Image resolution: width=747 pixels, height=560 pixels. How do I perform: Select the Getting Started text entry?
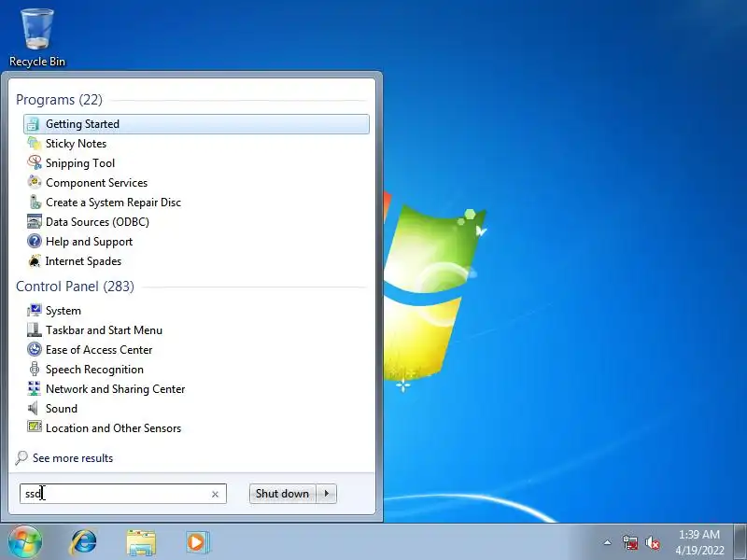[82, 124]
